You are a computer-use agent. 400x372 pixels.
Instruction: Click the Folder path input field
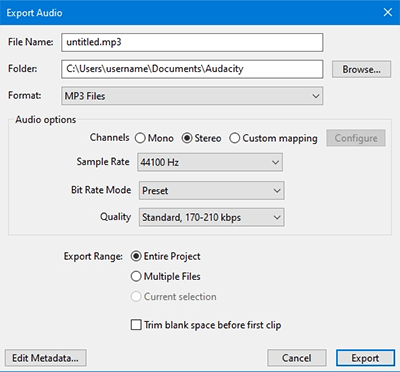point(192,69)
